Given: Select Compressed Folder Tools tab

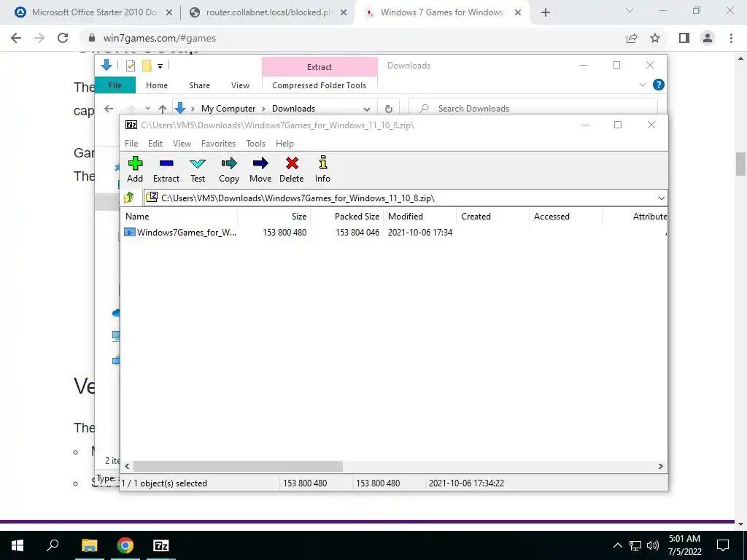Looking at the screenshot, I should pos(320,85).
